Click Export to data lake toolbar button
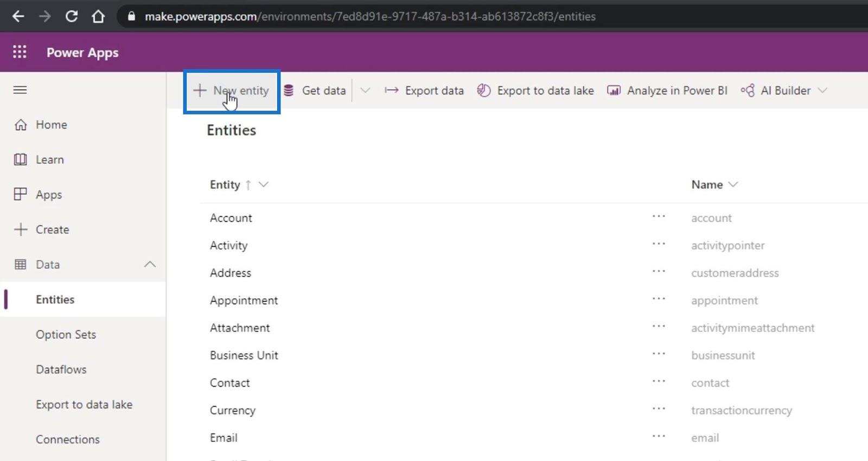 [535, 91]
